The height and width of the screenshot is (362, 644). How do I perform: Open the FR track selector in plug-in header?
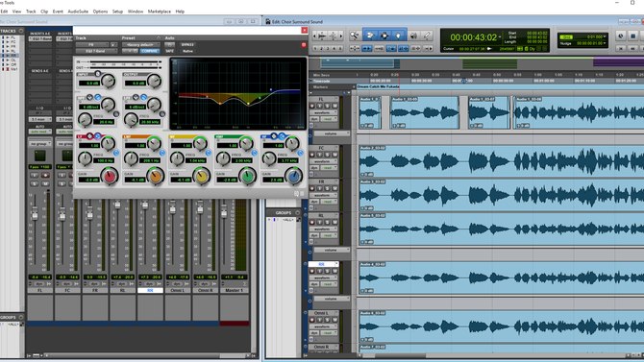(x=92, y=45)
